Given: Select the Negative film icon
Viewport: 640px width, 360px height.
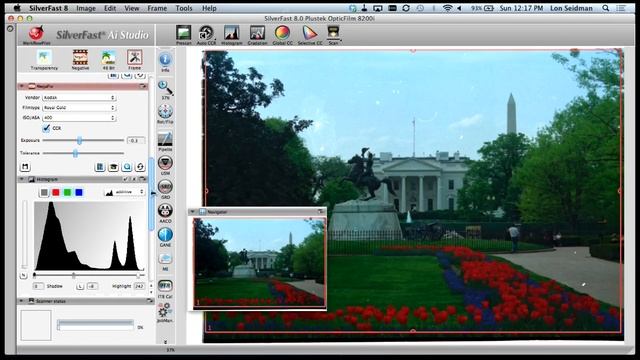Looking at the screenshot, I should (x=80, y=60).
